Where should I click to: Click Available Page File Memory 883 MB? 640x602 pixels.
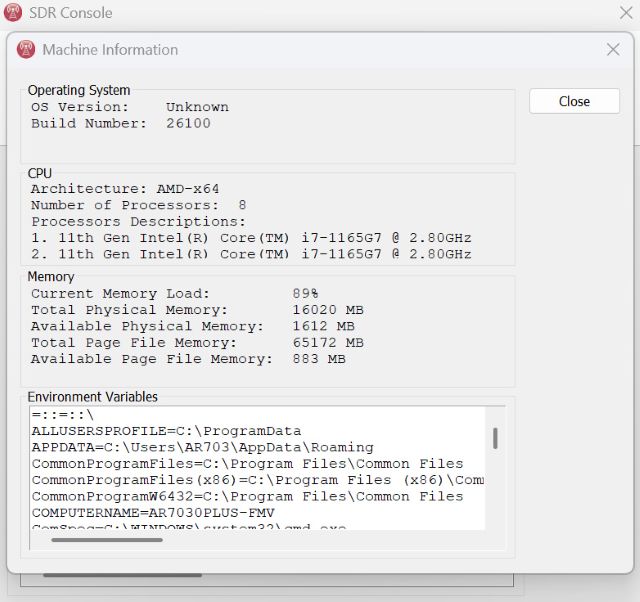319,359
